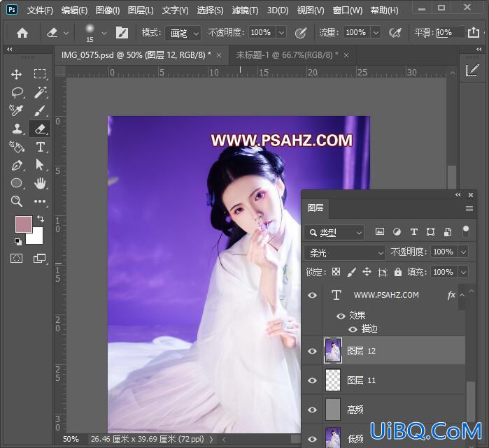The width and height of the screenshot is (489, 448).
Task: Toggle pressure for opacity in options bar
Action: [x=301, y=33]
